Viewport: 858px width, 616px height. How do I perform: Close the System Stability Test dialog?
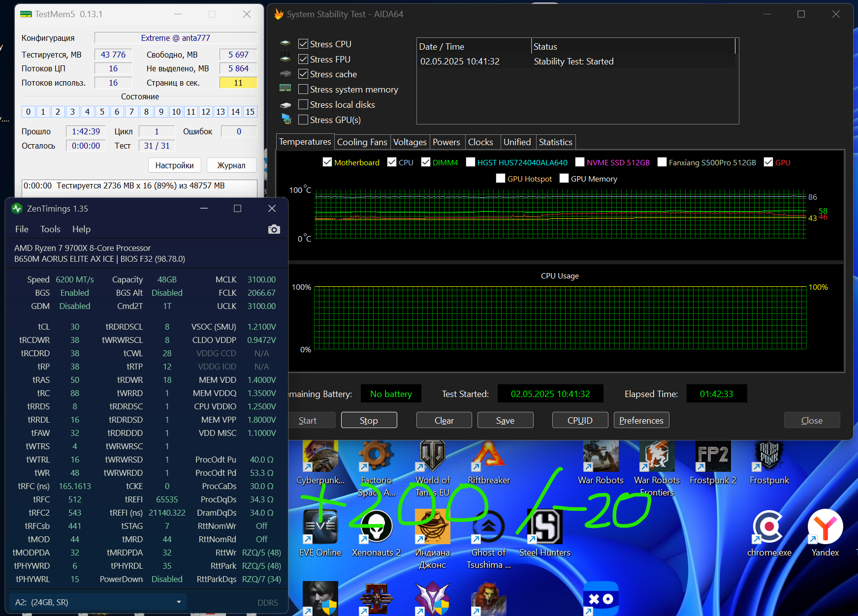tap(812, 420)
